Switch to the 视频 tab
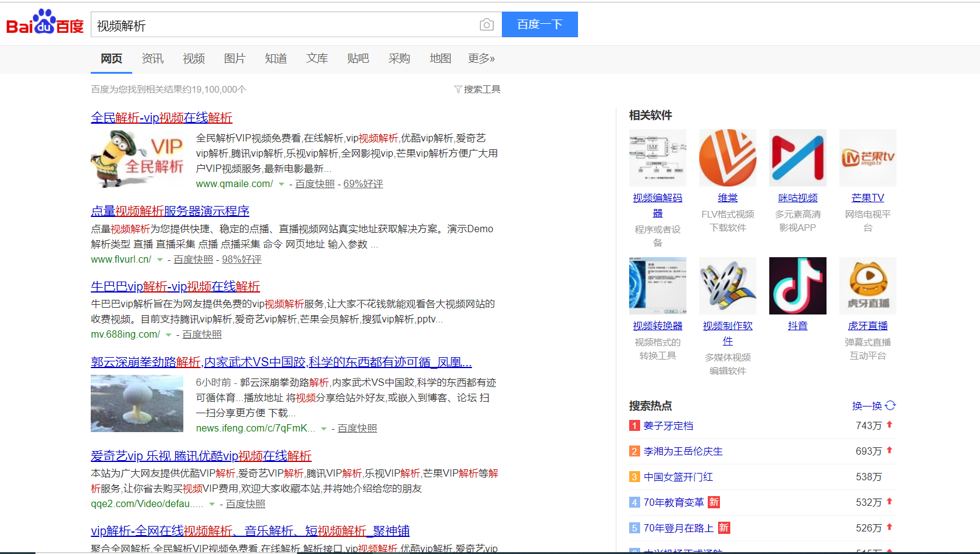Screen dimensions: 980x554 pyautogui.click(x=193, y=59)
